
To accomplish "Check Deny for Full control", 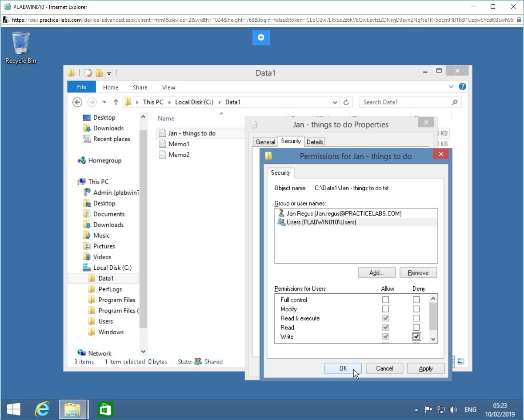I will tap(416, 300).
